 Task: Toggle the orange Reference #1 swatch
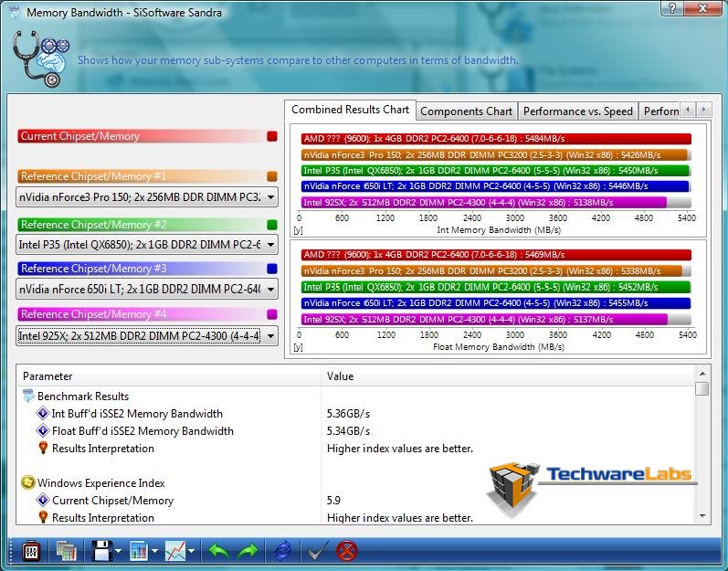coord(272,176)
